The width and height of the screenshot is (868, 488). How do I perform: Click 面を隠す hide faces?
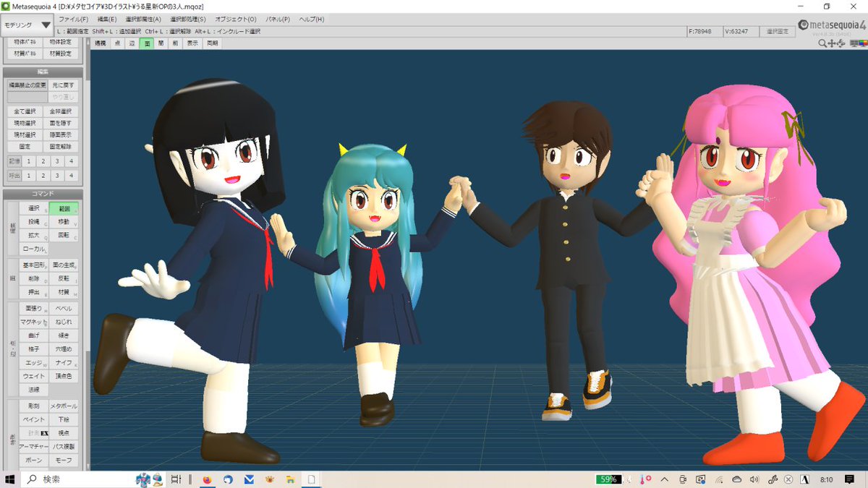[x=61, y=123]
